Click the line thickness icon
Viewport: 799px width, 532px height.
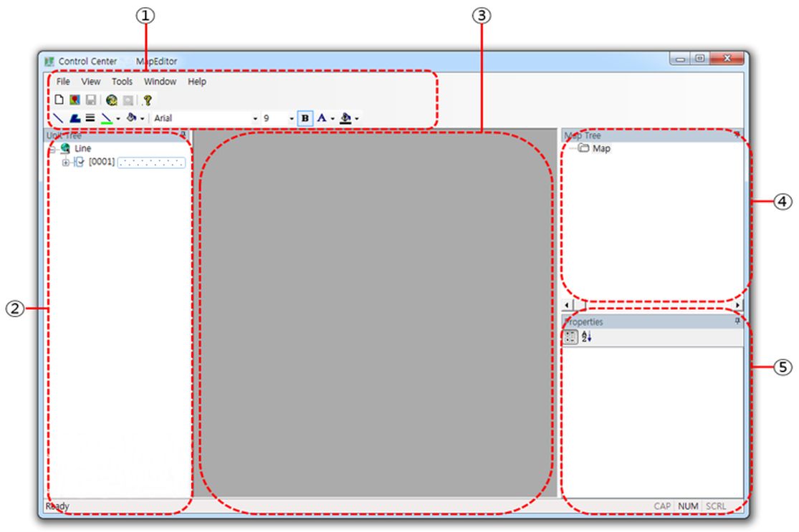pos(90,118)
